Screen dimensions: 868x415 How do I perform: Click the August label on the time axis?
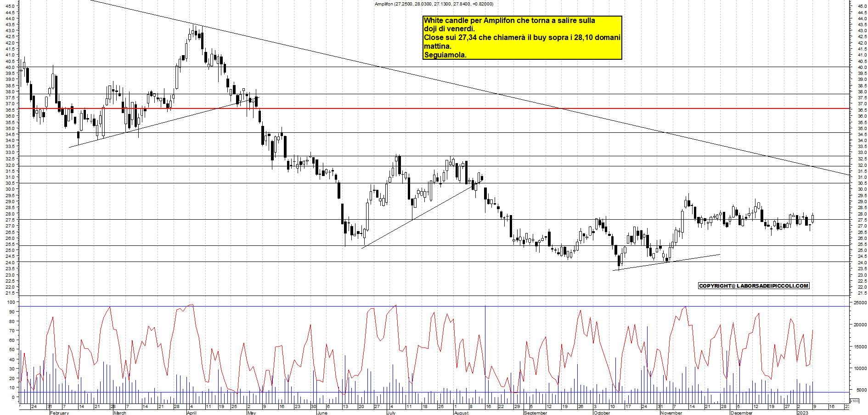[461, 413]
